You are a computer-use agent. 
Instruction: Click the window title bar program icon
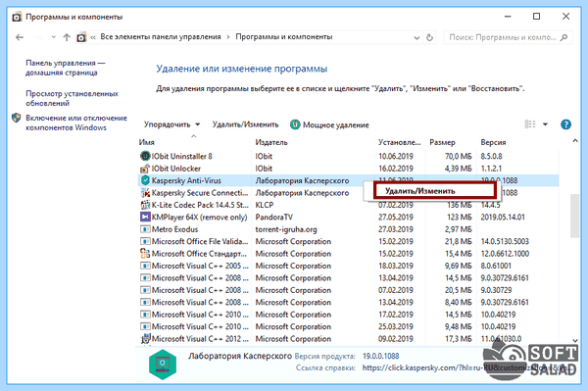tap(17, 17)
